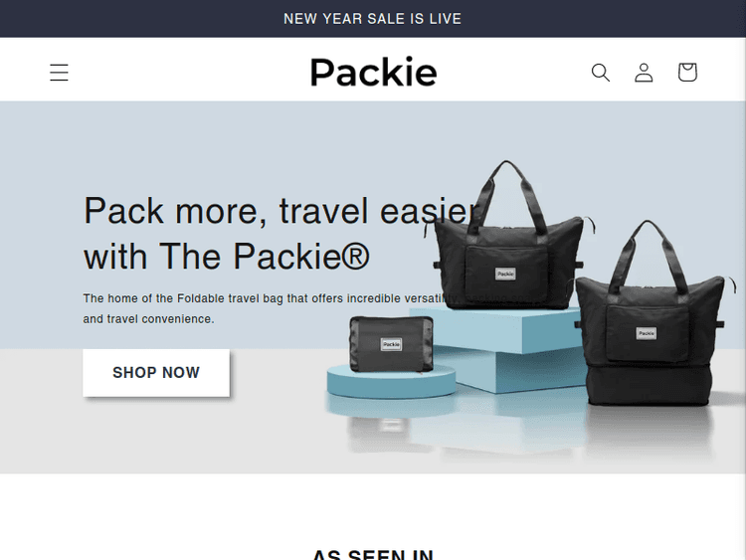Open the account login icon
The height and width of the screenshot is (560, 746).
(644, 73)
